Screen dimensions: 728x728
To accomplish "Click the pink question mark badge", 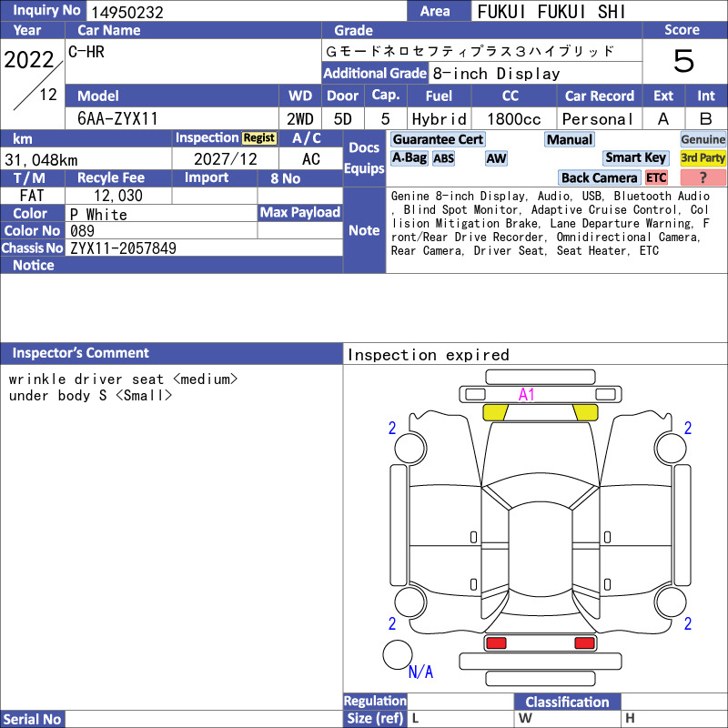I will click(x=703, y=177).
